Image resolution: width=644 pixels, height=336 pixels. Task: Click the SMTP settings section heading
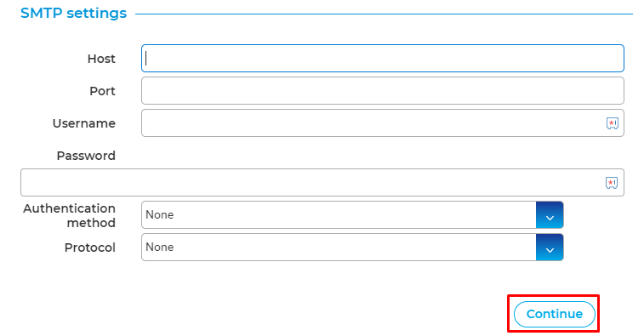click(x=73, y=13)
